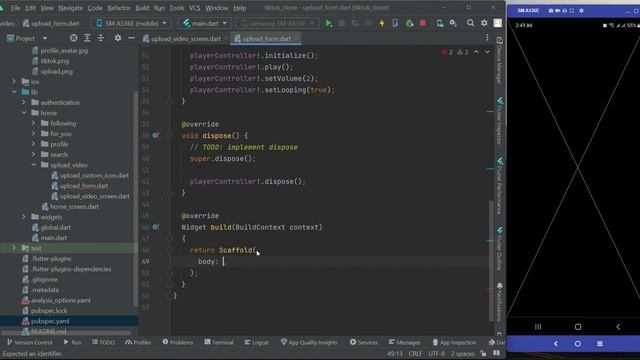This screenshot has height=360, width=640.
Task: Click the editor vertical scrollbar
Action: tap(491, 261)
